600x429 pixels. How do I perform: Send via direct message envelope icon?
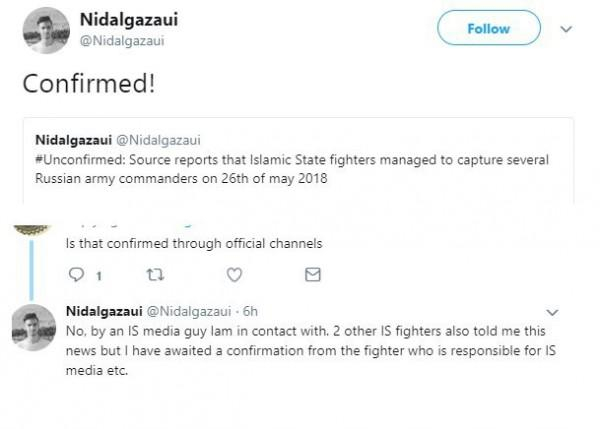[x=311, y=274]
